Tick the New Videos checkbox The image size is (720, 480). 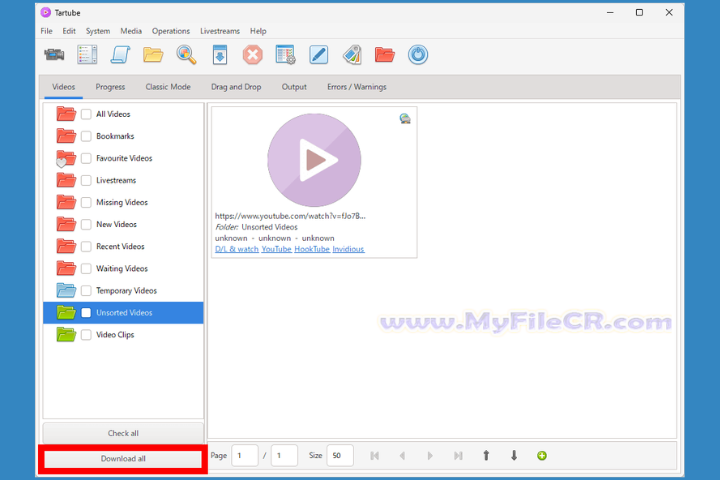(86, 224)
